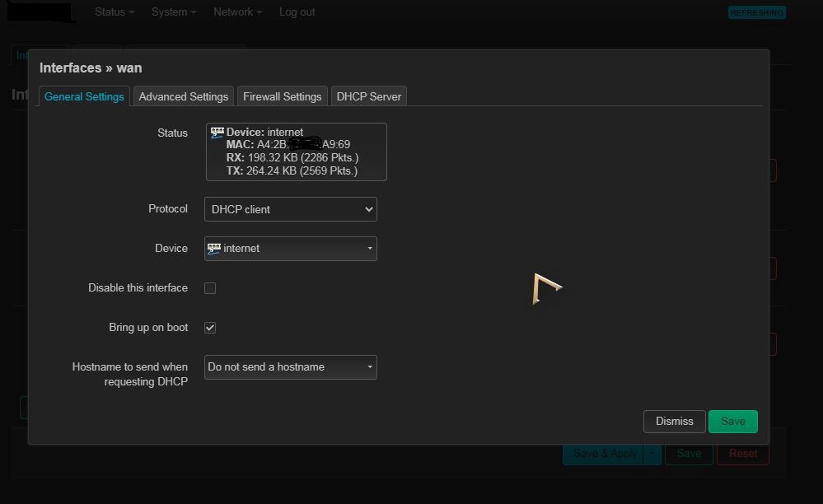Open the Network menu in top navigation
The width and height of the screenshot is (823, 504).
[237, 12]
